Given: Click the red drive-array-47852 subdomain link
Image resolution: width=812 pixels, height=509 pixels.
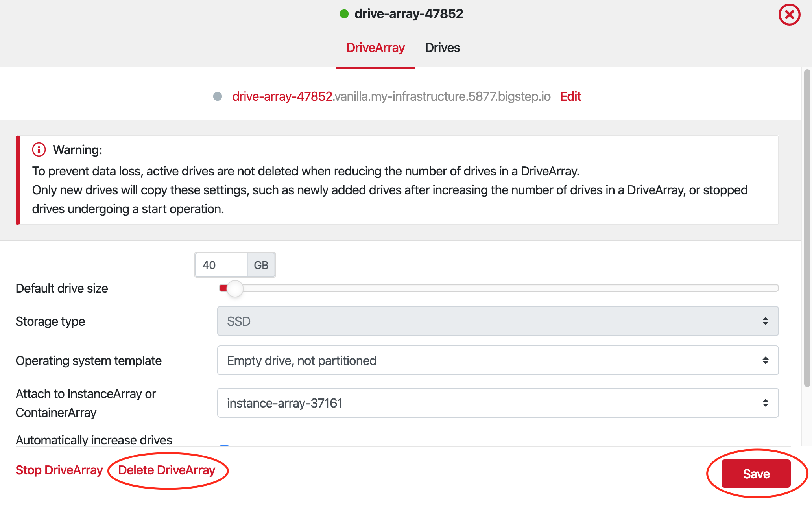Looking at the screenshot, I should click(x=282, y=96).
